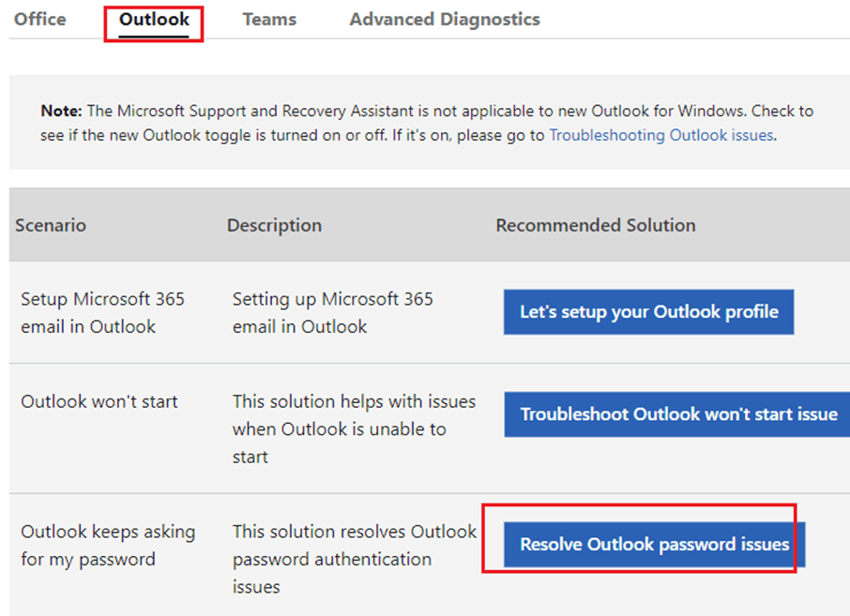Click Let's setup your Outlook profile

pos(648,311)
